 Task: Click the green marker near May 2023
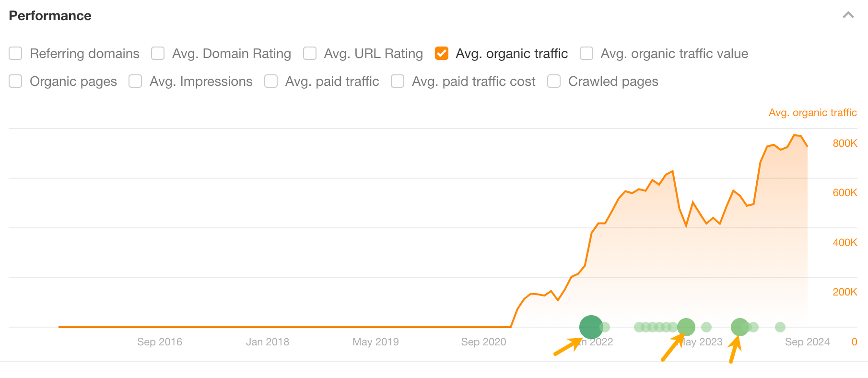tap(686, 327)
